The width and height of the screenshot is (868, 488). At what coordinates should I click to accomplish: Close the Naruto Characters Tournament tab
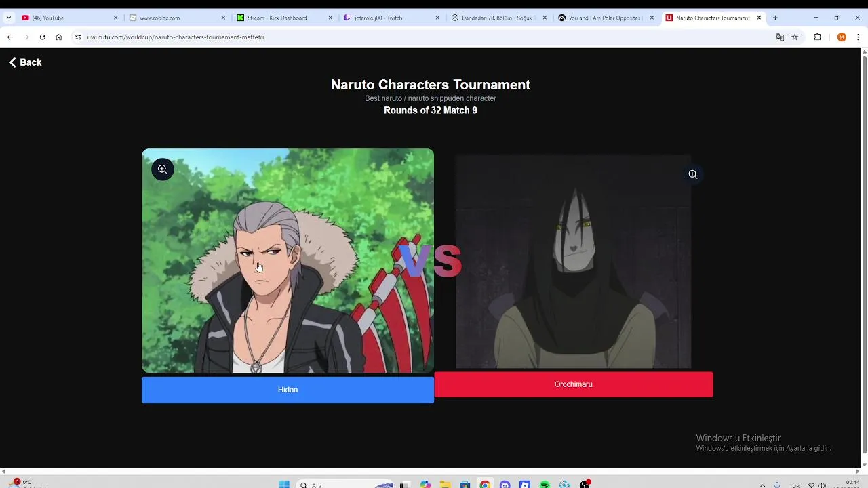(759, 18)
